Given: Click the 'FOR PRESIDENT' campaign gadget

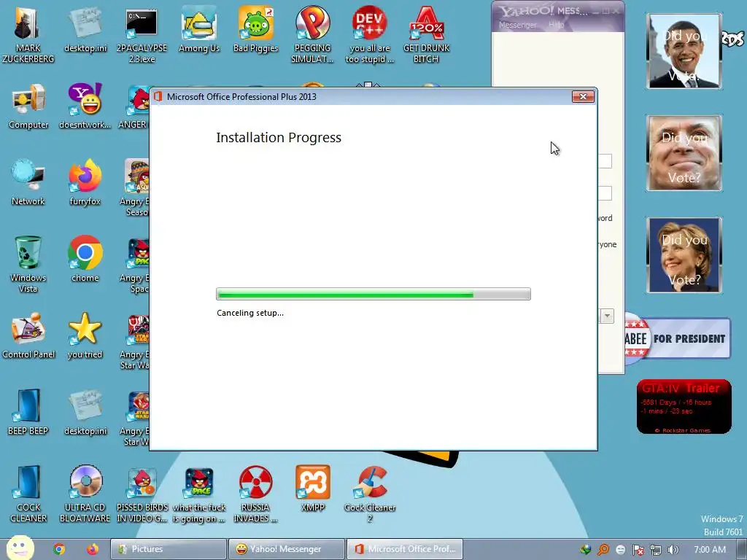Looking at the screenshot, I should 678,338.
